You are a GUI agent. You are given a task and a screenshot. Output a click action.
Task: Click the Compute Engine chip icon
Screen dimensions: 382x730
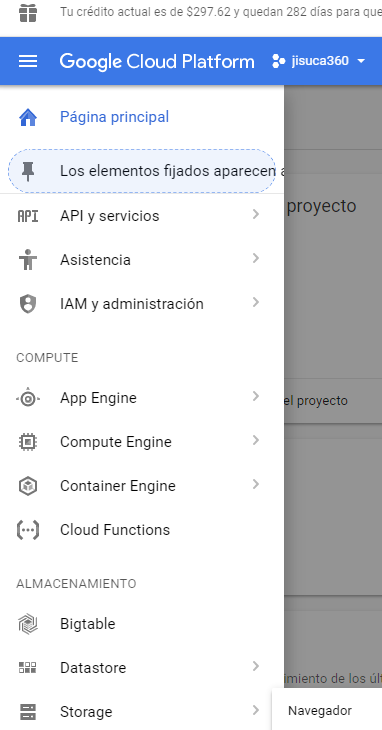pos(28,442)
